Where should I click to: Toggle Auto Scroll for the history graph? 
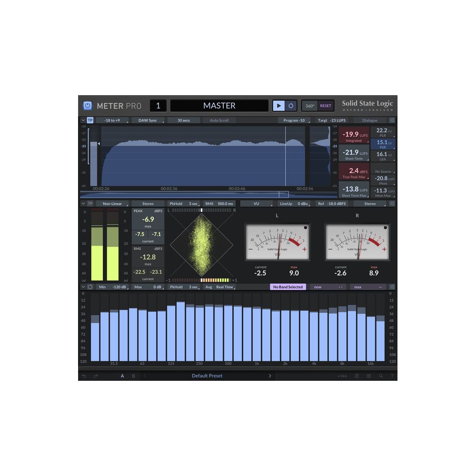coord(218,120)
